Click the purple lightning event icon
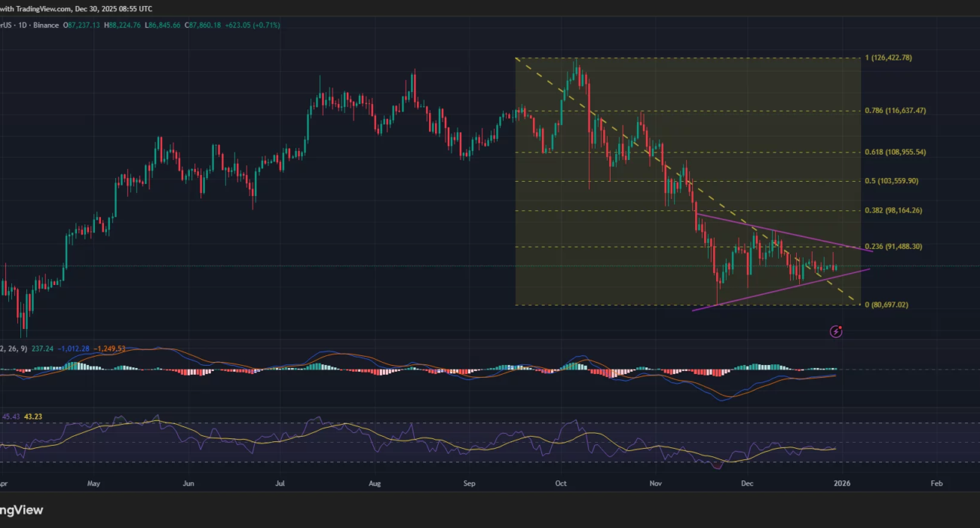This screenshot has height=528, width=980. click(x=836, y=331)
